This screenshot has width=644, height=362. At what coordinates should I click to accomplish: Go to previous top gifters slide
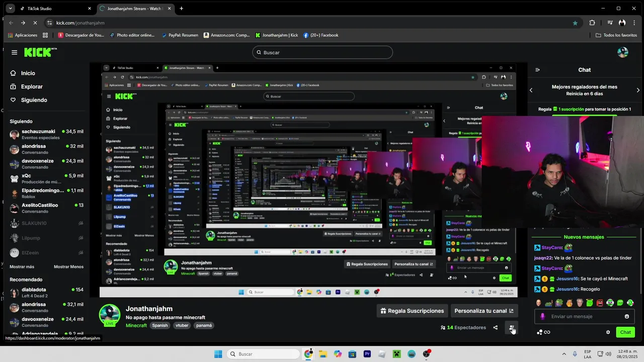531,90
